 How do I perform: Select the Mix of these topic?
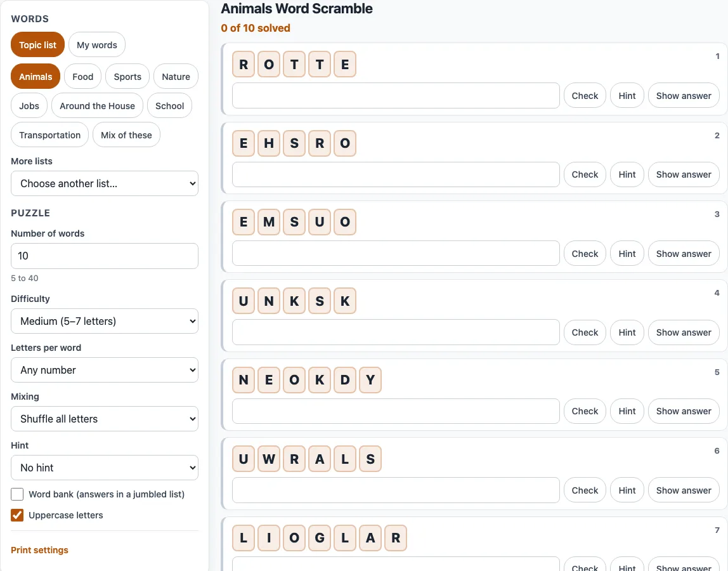click(126, 135)
